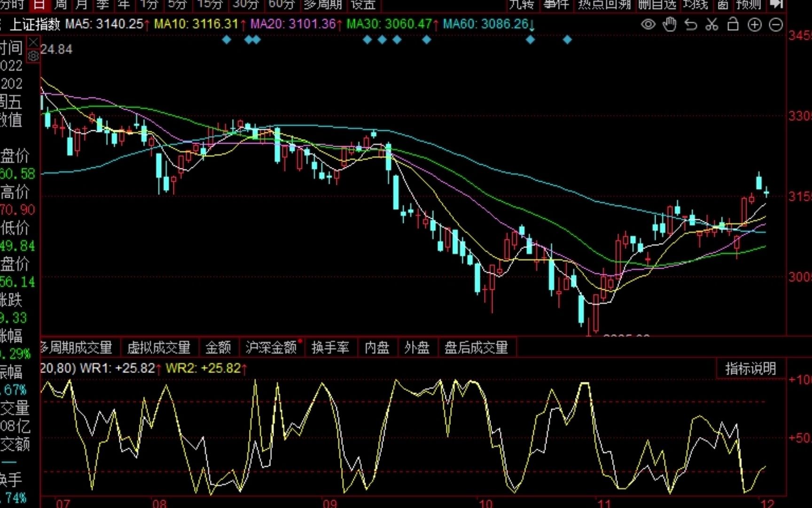Select the 内盘 indicator tab
812x508 pixels.
[377, 348]
